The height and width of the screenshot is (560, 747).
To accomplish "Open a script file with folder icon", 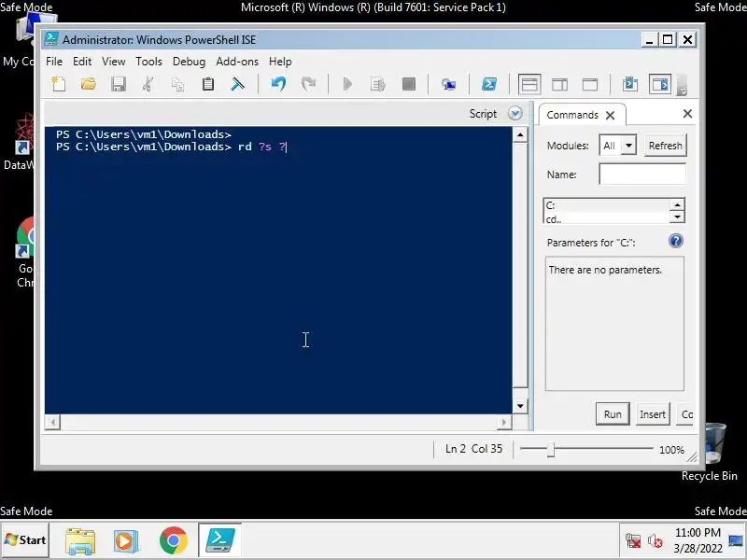I will 89,84.
